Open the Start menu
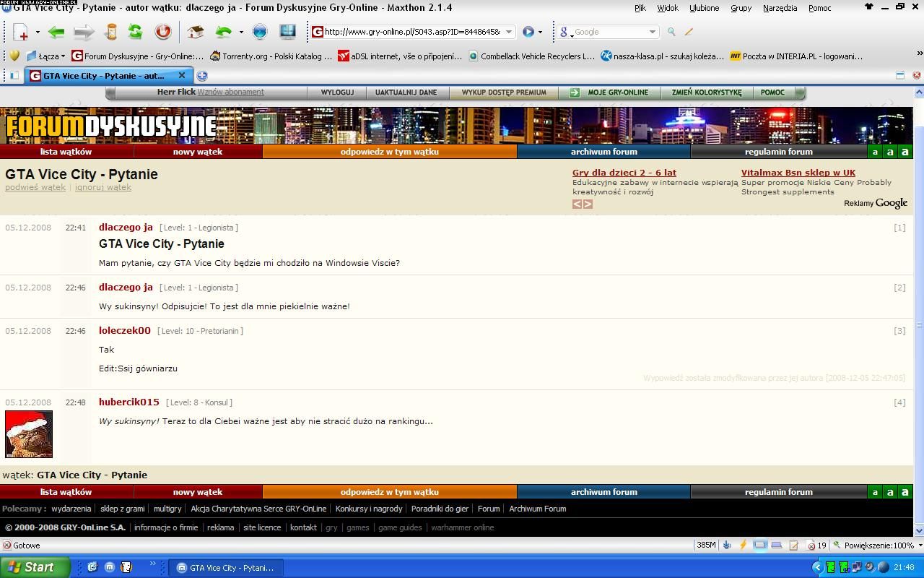The width and height of the screenshot is (924, 578). tap(35, 567)
